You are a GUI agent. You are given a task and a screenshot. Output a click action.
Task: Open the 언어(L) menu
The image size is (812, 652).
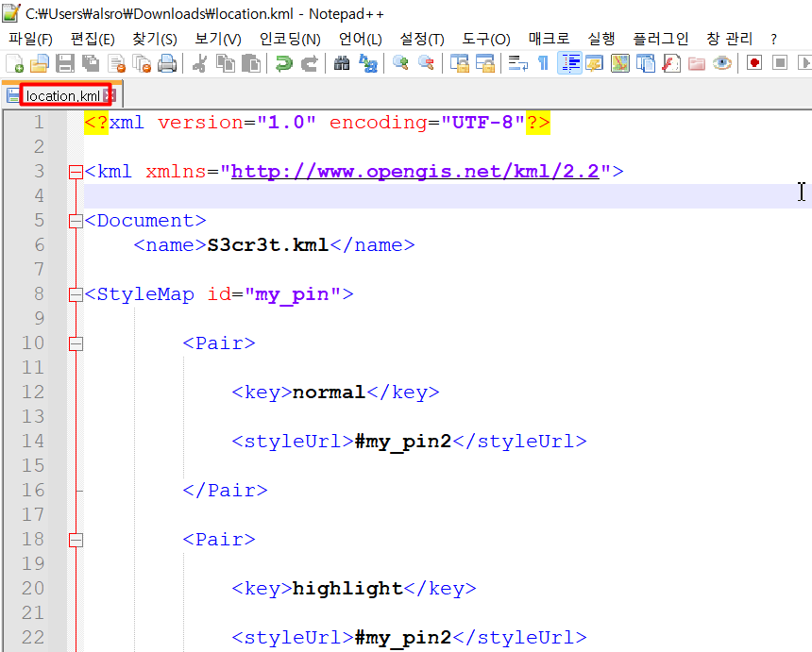point(361,39)
